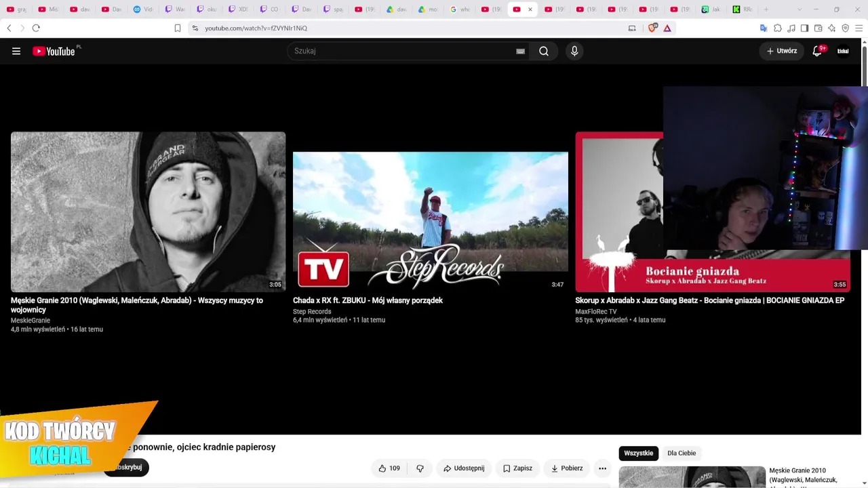Click the magnifier search button
The height and width of the screenshot is (488, 868).
(544, 51)
